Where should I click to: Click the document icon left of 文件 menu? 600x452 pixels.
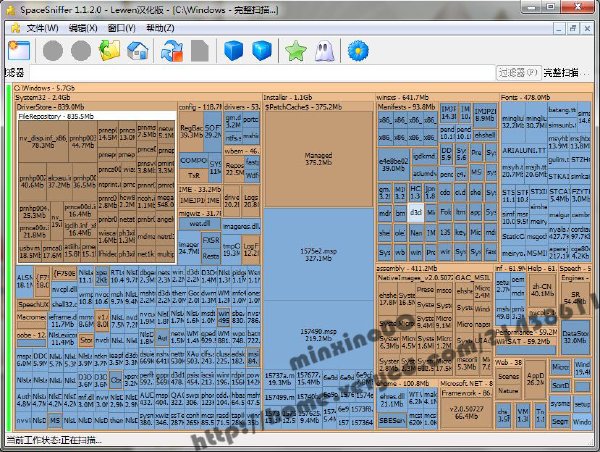coord(16,28)
